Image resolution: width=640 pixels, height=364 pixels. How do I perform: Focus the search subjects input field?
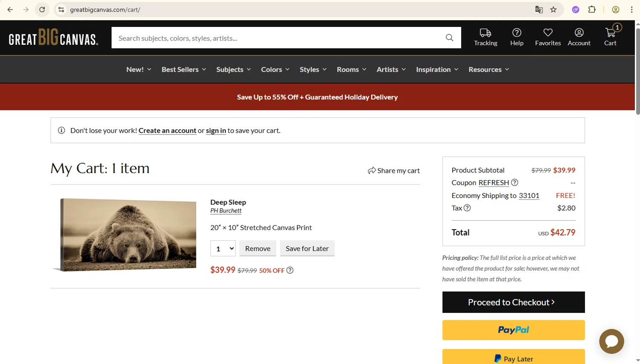[277, 38]
